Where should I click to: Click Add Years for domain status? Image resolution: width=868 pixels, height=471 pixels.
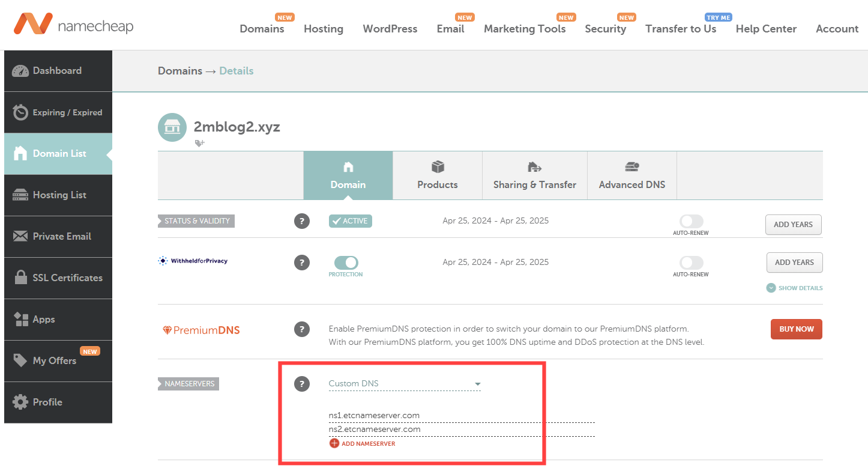(x=793, y=225)
